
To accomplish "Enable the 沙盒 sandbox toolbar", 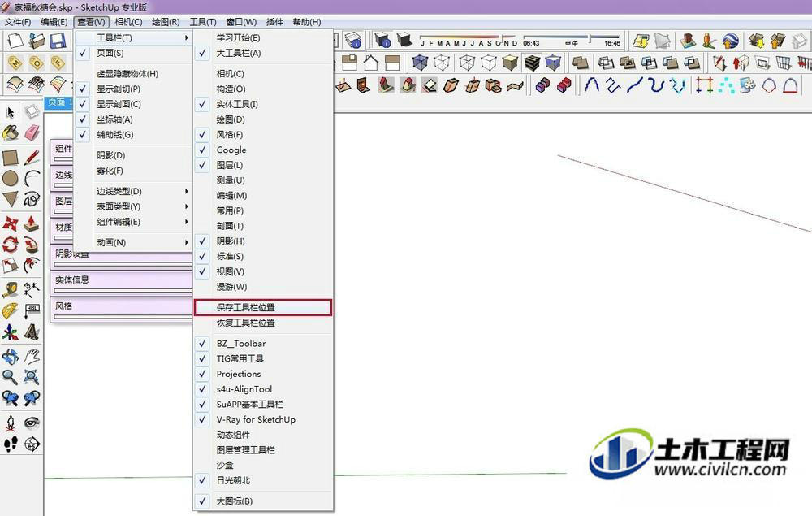I will pyautogui.click(x=262, y=466).
